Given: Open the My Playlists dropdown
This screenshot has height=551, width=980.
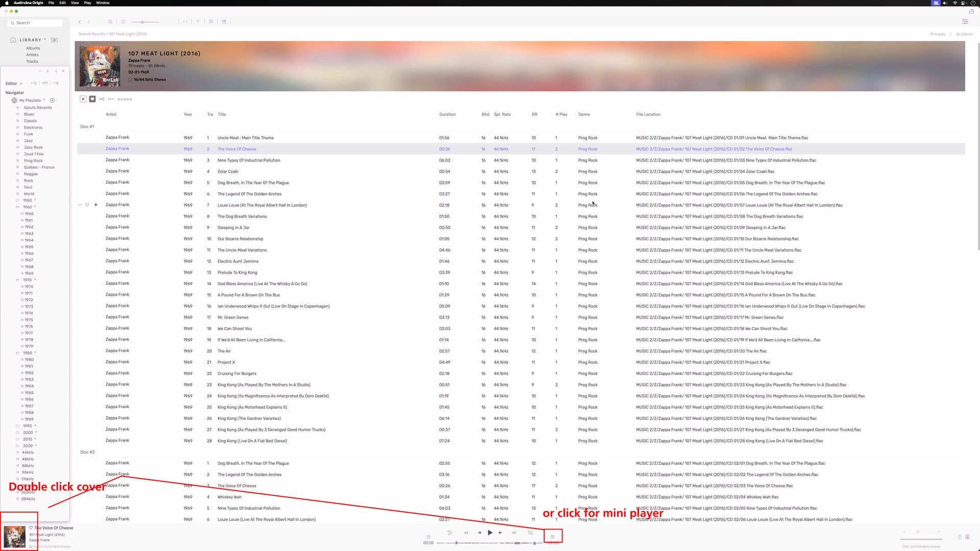Looking at the screenshot, I should pyautogui.click(x=44, y=100).
